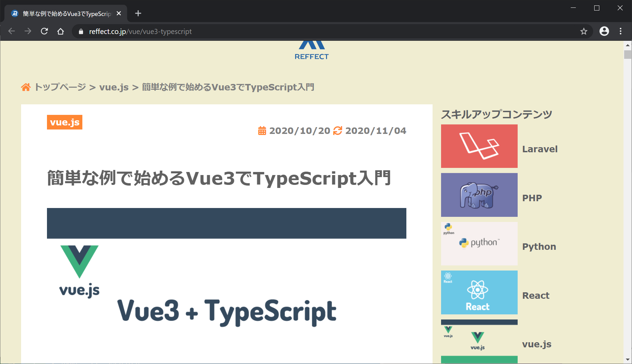The height and width of the screenshot is (364, 632).
Task: Click the orange home breadcrumb icon
Action: click(26, 87)
